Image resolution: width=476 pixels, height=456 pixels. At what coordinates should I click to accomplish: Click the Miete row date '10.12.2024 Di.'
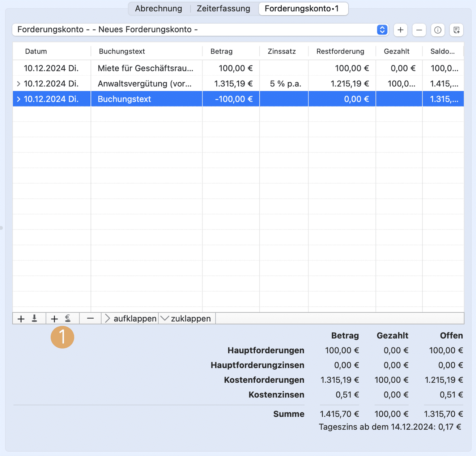coord(51,68)
